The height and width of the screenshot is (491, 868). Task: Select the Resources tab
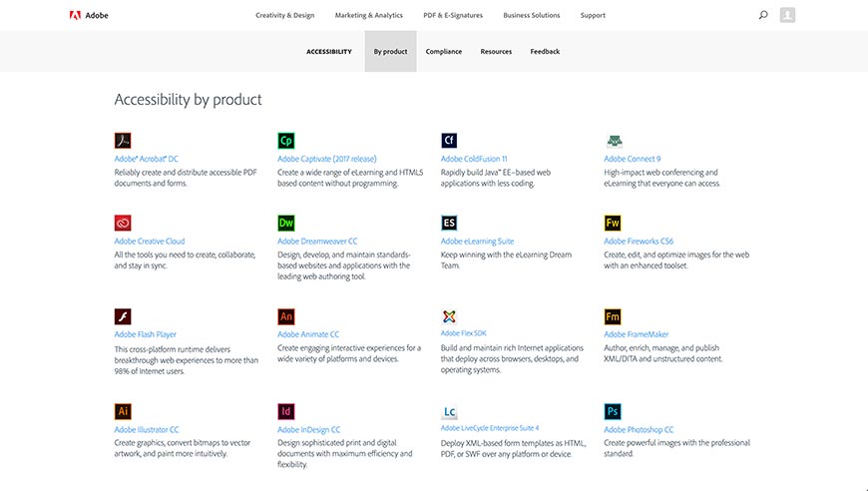click(496, 52)
